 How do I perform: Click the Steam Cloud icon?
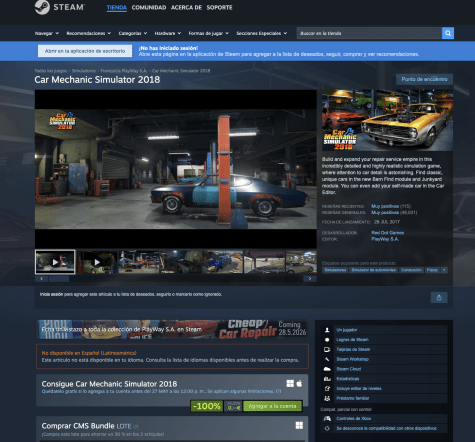[327, 369]
